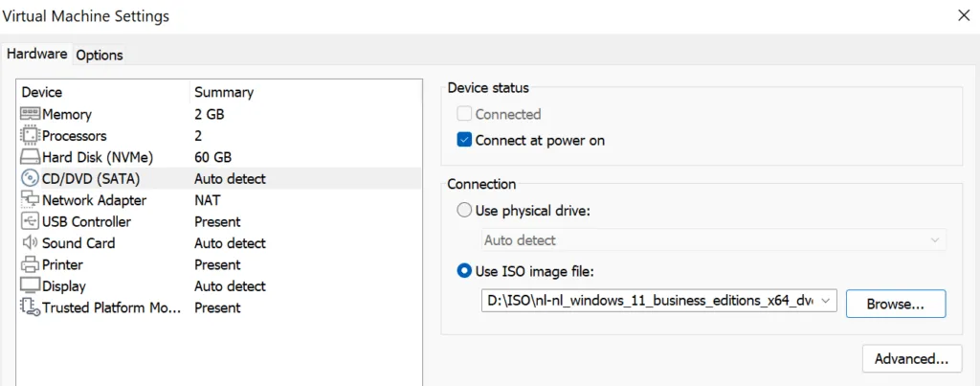Uncheck Connect at power on
The width and height of the screenshot is (980, 386).
click(x=465, y=140)
